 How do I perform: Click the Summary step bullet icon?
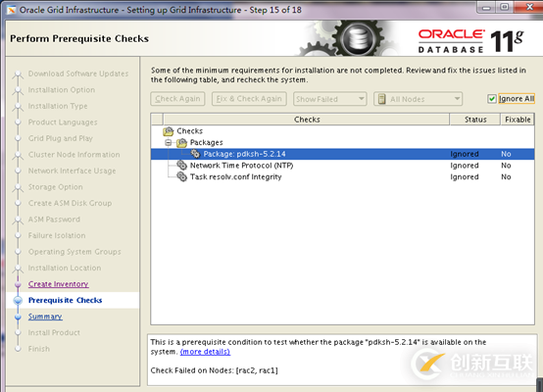click(x=18, y=317)
